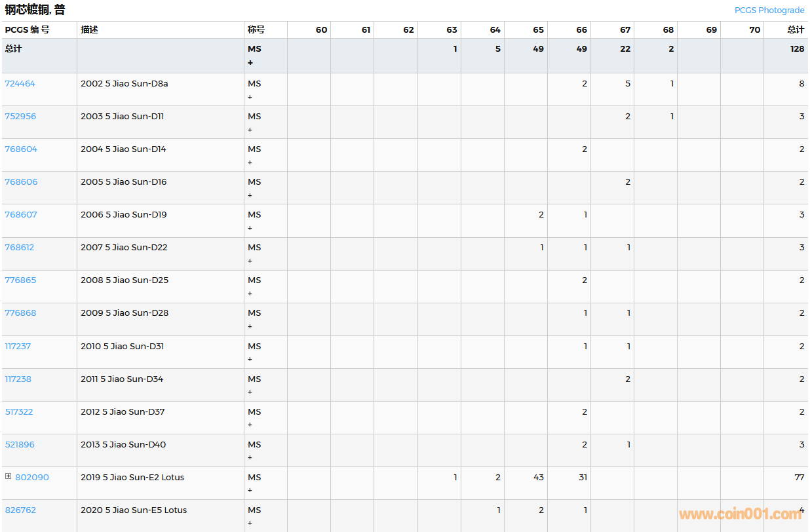The image size is (810, 532).
Task: Open PCGS number 826762
Action: [x=20, y=510]
